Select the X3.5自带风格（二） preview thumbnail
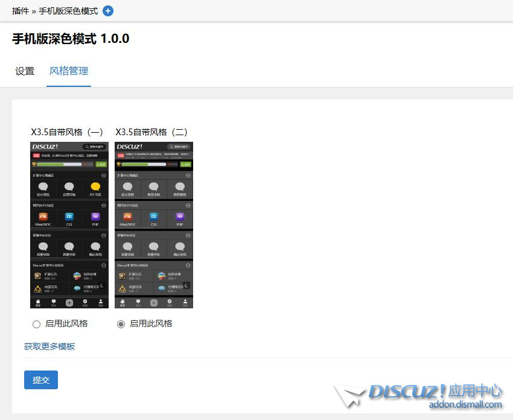The image size is (513, 420). [x=154, y=225]
